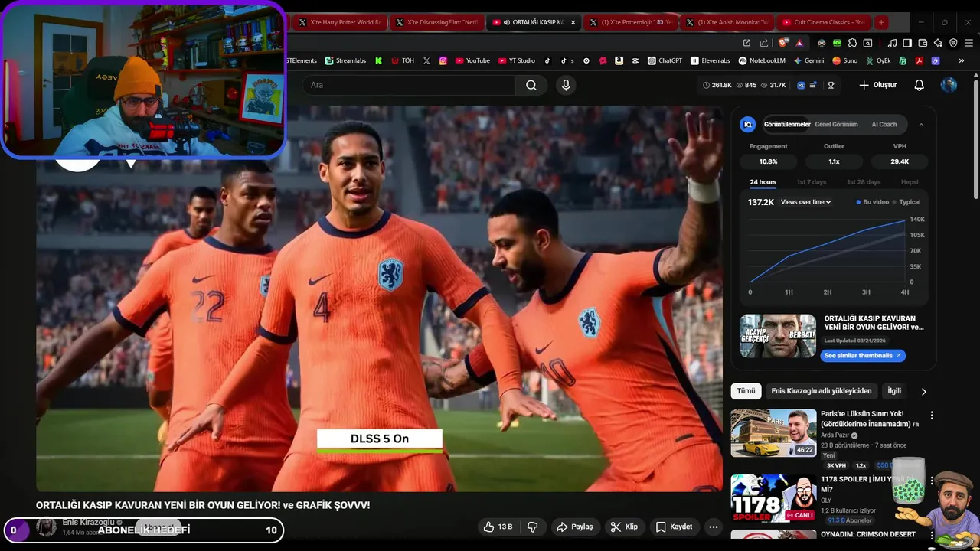Open the TÖH bookmark
This screenshot has height=551, width=980.
point(403,60)
